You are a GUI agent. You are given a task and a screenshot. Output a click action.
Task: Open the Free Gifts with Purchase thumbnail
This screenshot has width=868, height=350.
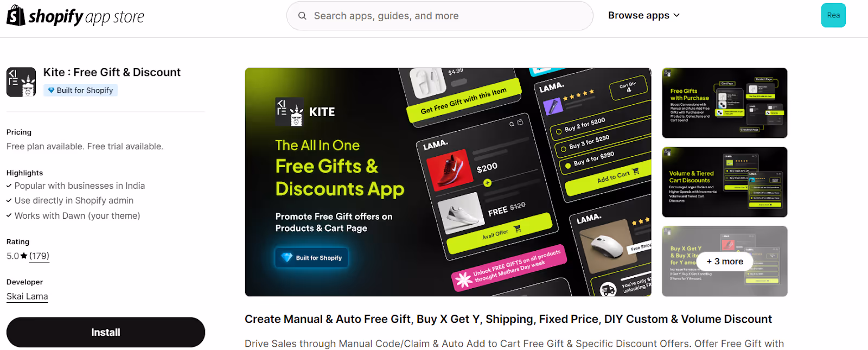click(725, 103)
